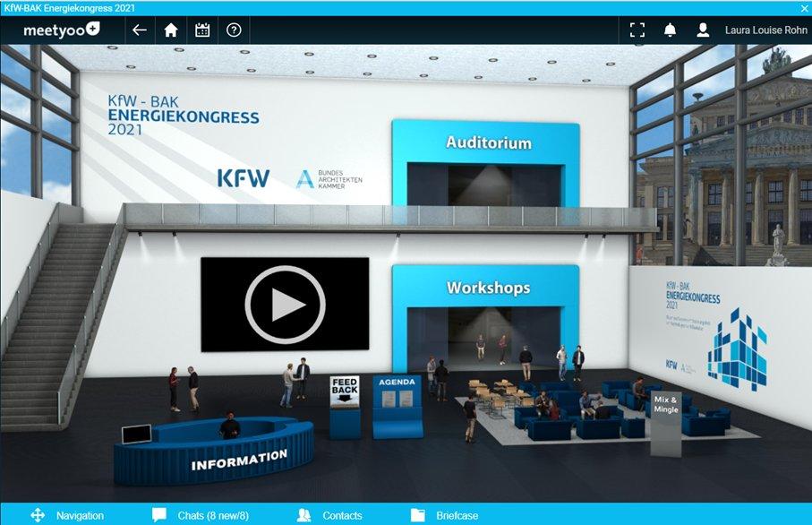Click the KFW logo on wall
Image resolution: width=812 pixels, height=525 pixels.
244,177
